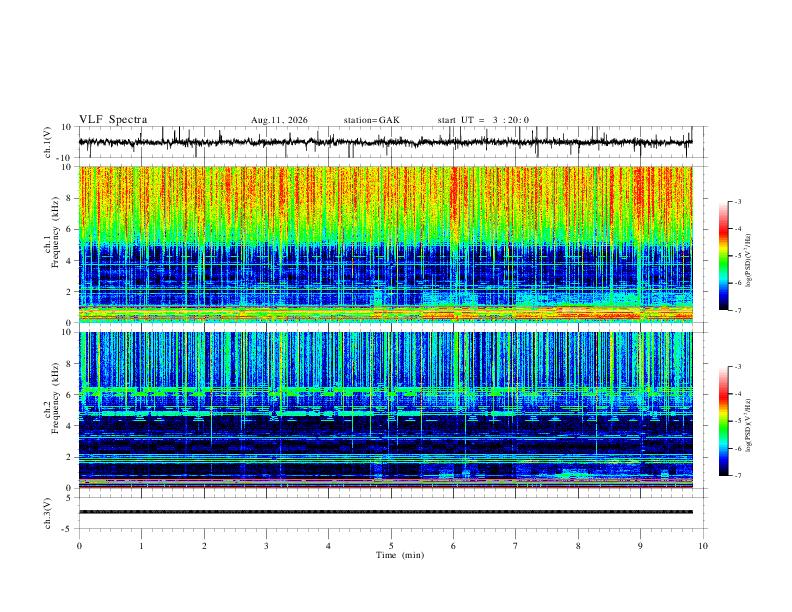Image resolution: width=792 pixels, height=612 pixels.
Task: Click the -3 label on upper color bar
Action: pos(738,201)
